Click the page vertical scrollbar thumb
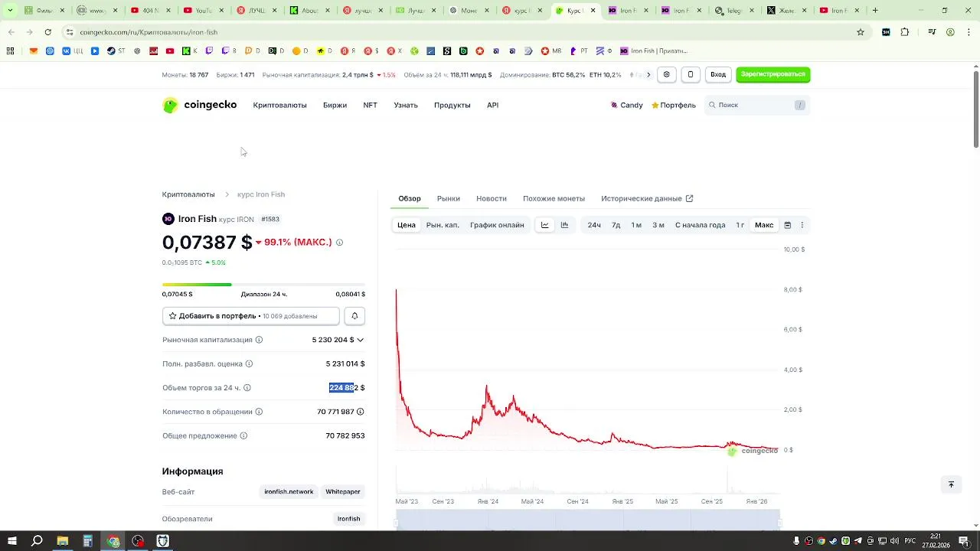The image size is (980, 551). 975,109
